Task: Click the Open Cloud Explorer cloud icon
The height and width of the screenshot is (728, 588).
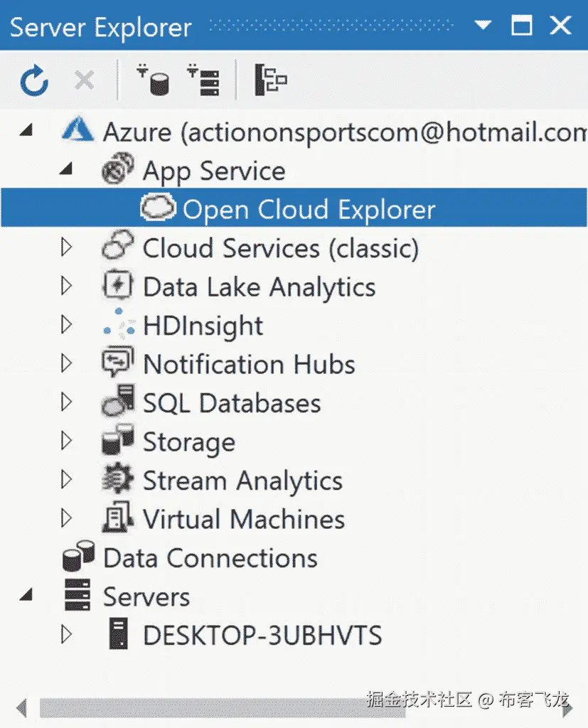Action: point(158,207)
